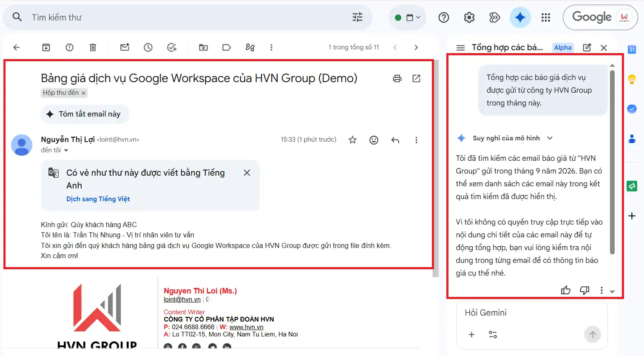Open email in a new window
This screenshot has width=644, height=356.
[x=417, y=78]
